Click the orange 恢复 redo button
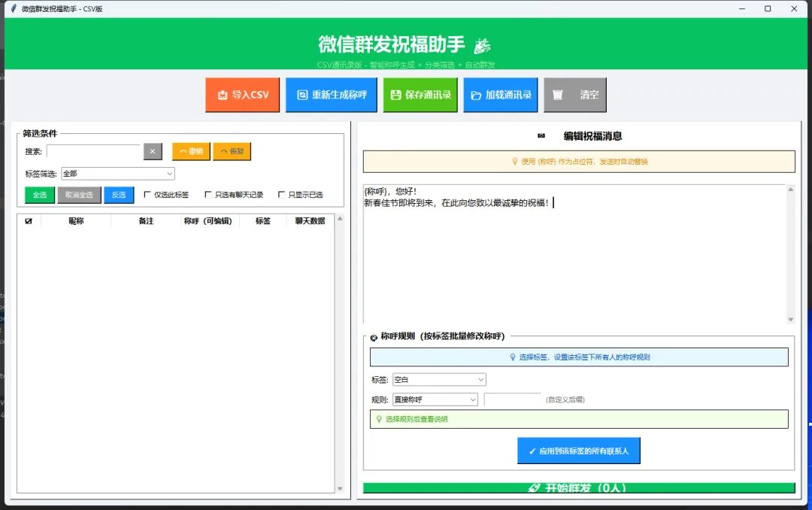Image resolution: width=812 pixels, height=510 pixels. (232, 151)
